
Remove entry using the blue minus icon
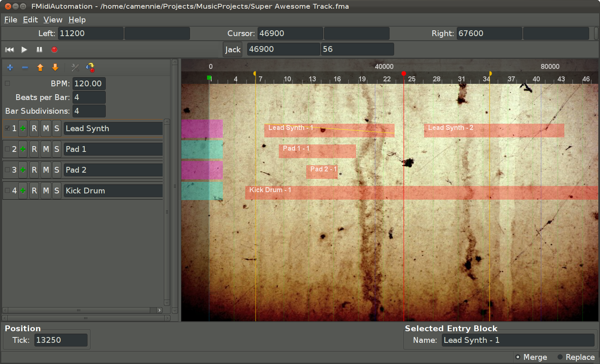point(25,67)
